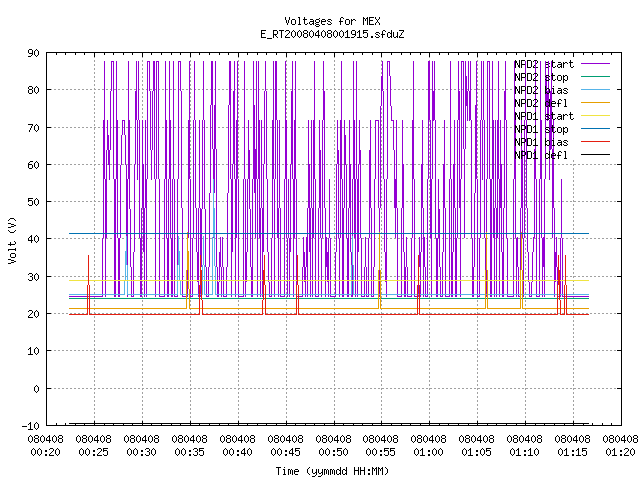Click the dark blue NPD1 stop legend line sample

pos(595,129)
